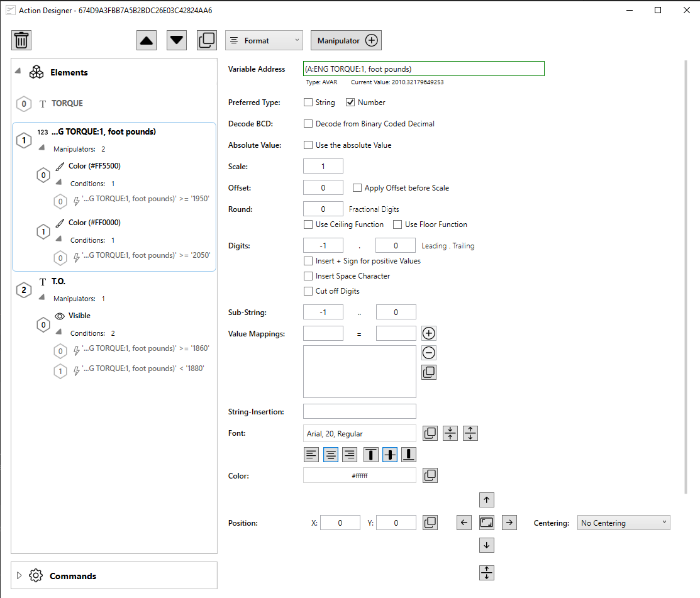Select the T.O. element in the tree
The image size is (700, 598).
tap(58, 282)
